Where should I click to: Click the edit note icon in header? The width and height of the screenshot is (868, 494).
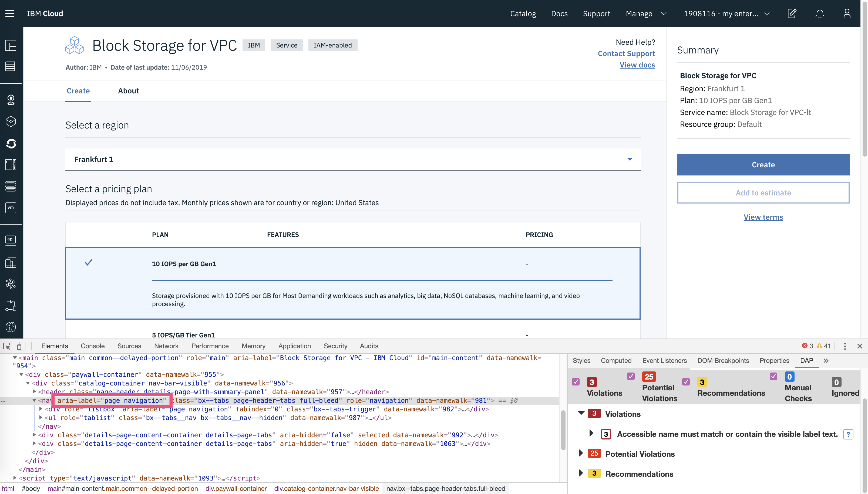(792, 13)
